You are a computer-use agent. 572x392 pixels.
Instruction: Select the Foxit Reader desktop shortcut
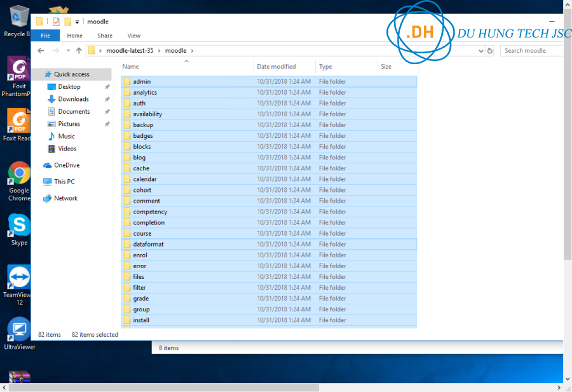[x=18, y=125]
